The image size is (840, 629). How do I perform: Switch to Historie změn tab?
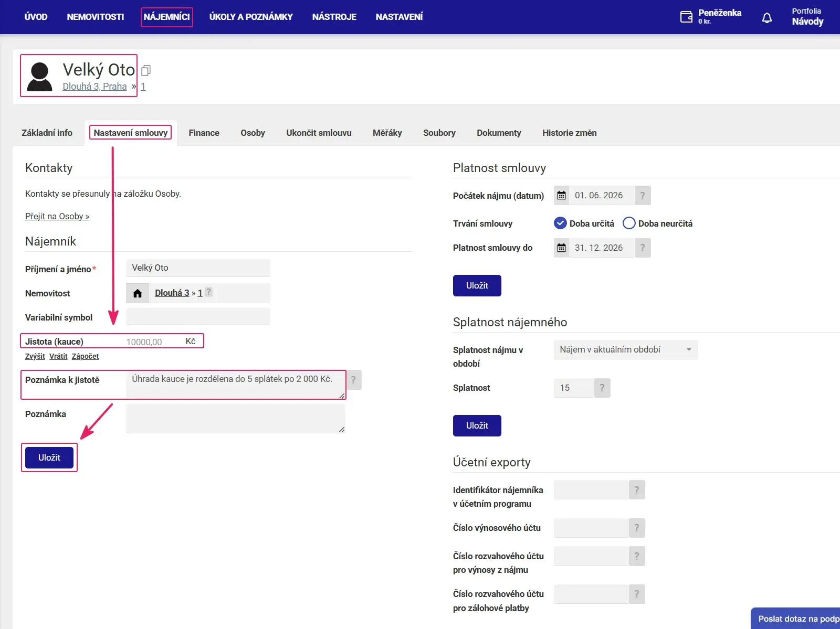pos(570,133)
